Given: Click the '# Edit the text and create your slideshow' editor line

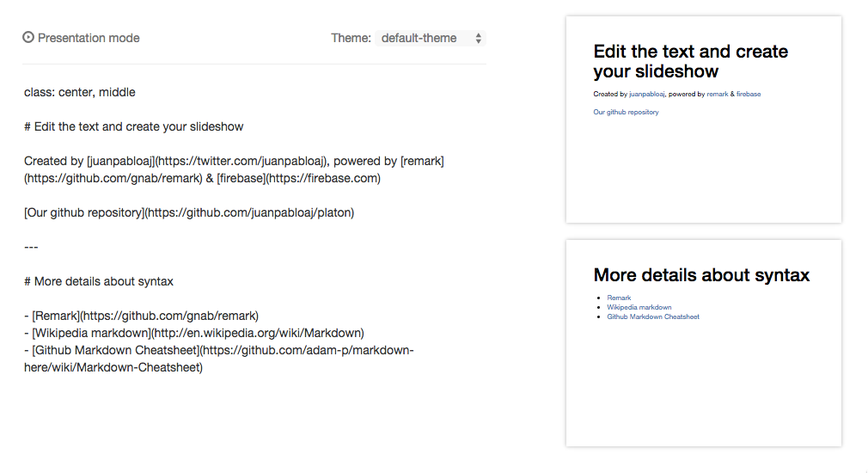Looking at the screenshot, I should click(134, 126).
